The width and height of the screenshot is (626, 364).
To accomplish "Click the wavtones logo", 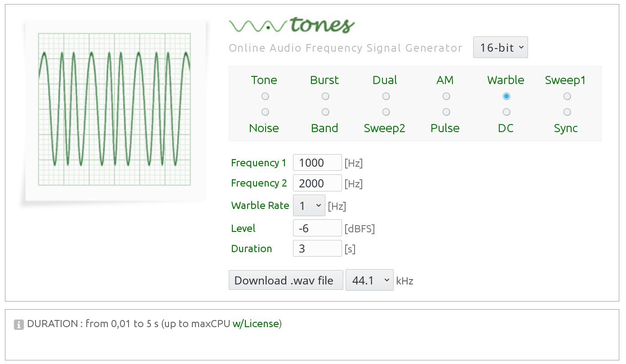I will point(292,25).
